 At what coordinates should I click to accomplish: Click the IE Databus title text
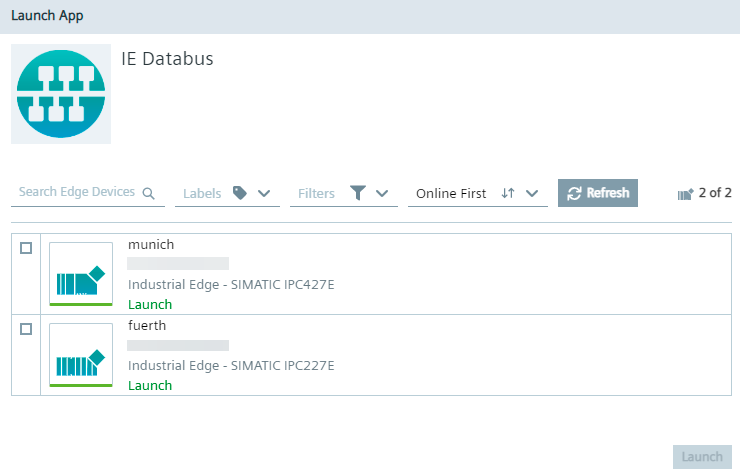click(168, 59)
